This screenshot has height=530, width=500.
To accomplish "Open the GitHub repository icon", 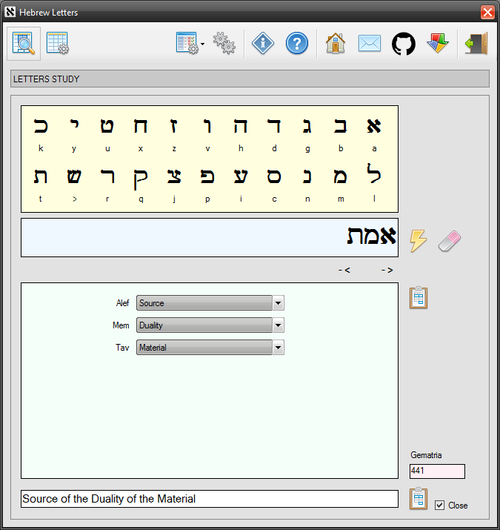I will click(403, 44).
